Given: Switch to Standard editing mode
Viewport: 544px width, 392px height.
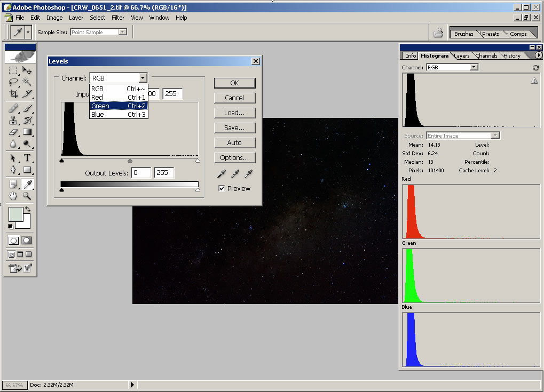Looking at the screenshot, I should [x=13, y=241].
